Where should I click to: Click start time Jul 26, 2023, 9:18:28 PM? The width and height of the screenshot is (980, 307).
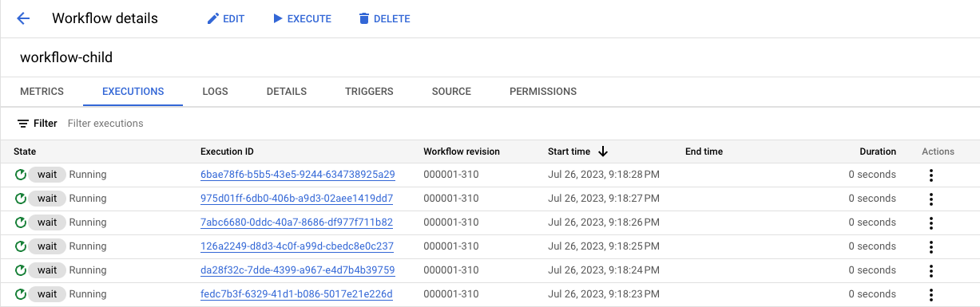(x=604, y=175)
